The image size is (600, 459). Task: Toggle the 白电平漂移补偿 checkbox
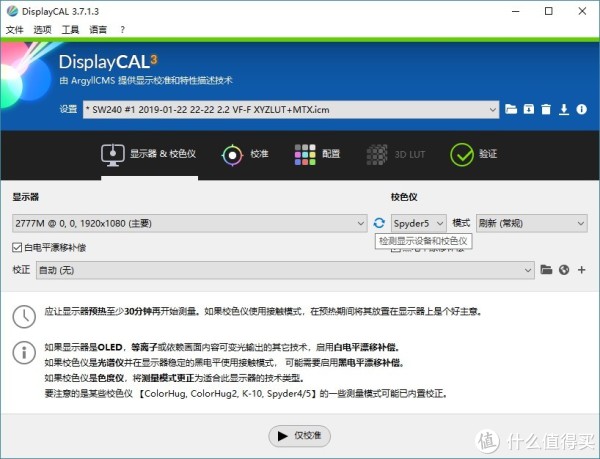coord(17,248)
